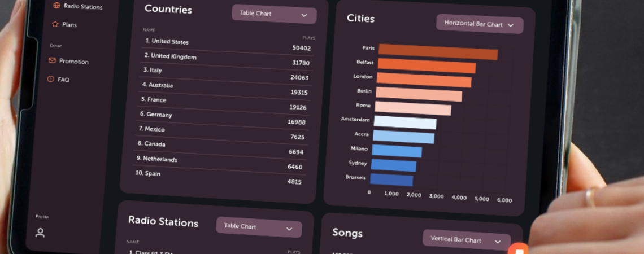
Task: Click plays value 31780
Action: point(301,63)
